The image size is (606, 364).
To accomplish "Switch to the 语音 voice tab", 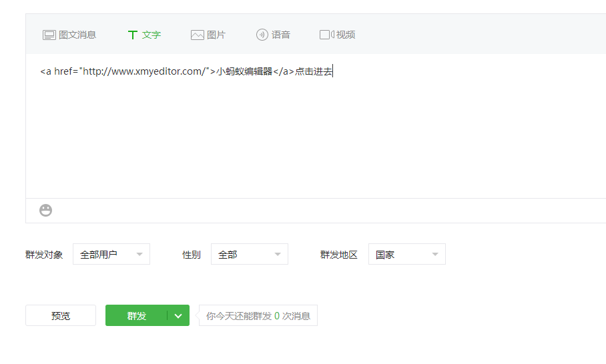I will pos(273,35).
